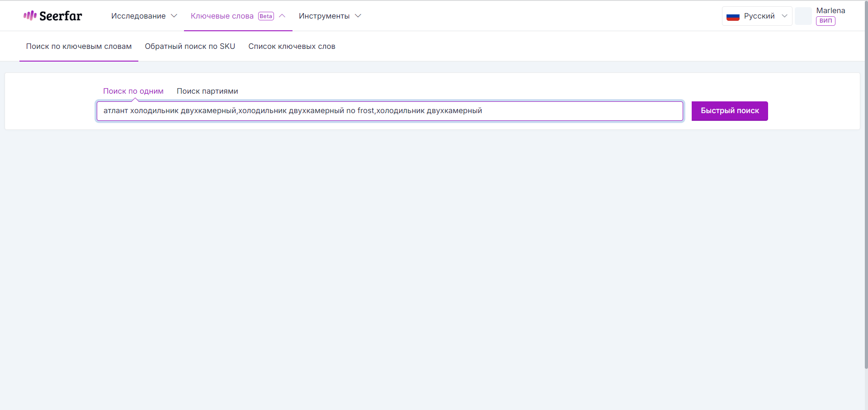Expand the language selector chevron

coord(784,16)
